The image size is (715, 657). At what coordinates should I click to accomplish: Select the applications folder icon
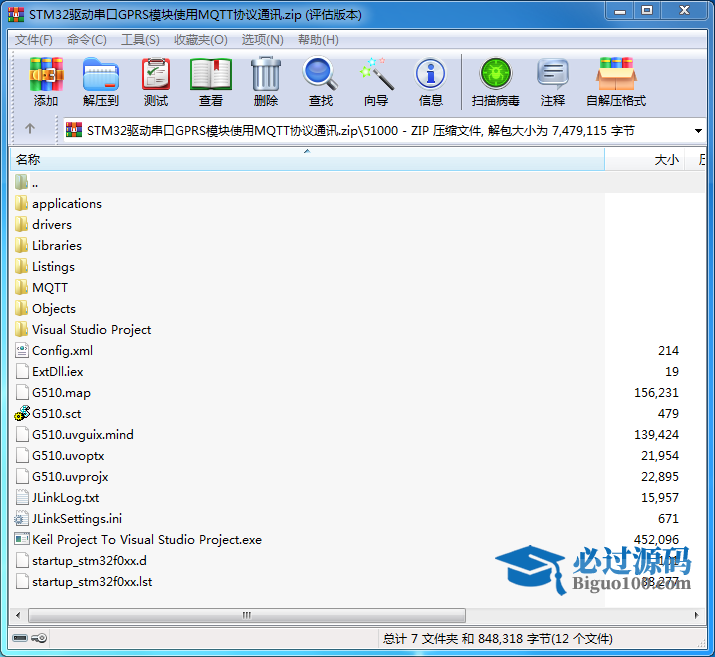21,203
